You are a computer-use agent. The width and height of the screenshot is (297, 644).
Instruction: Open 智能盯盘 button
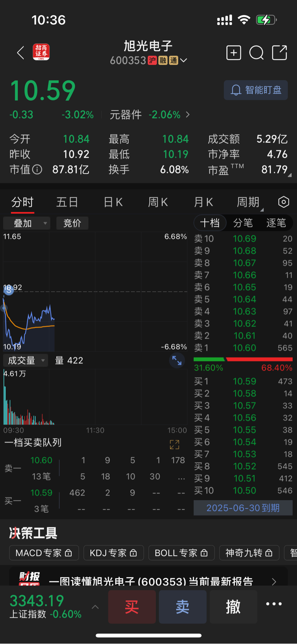(256, 90)
